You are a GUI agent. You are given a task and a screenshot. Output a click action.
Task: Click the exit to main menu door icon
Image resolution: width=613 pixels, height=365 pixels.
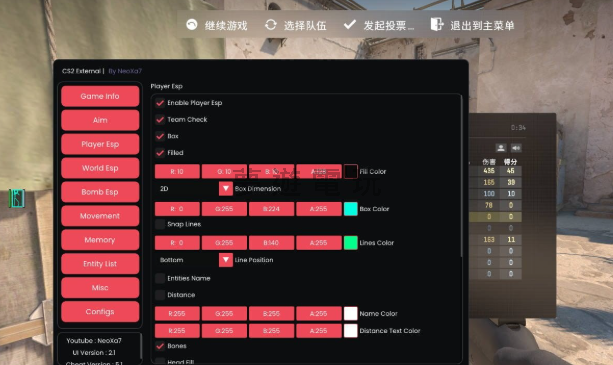[x=437, y=24]
